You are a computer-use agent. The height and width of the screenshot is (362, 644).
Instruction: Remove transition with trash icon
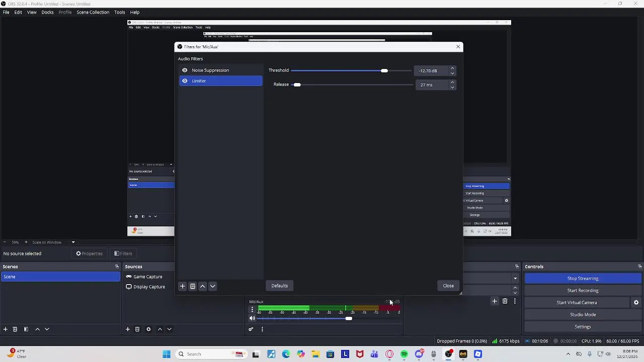tap(505, 301)
